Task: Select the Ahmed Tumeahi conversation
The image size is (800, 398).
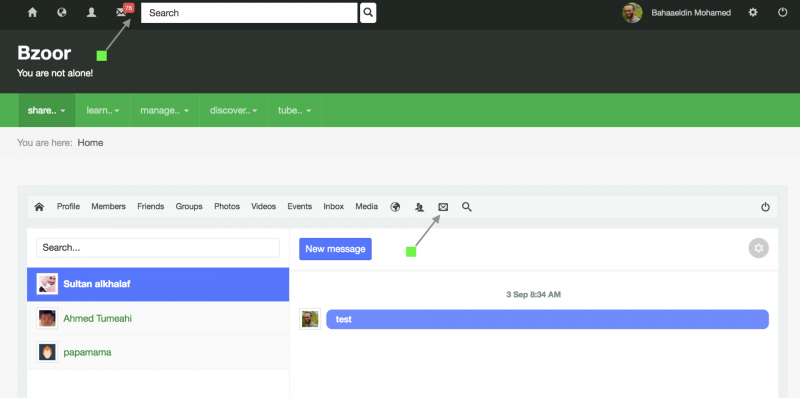Action: tap(158, 318)
